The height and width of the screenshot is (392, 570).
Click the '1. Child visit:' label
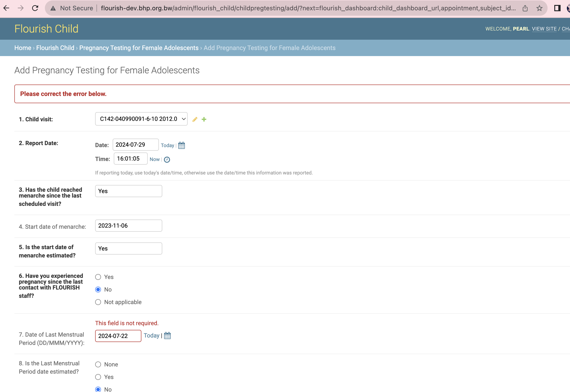tap(36, 119)
